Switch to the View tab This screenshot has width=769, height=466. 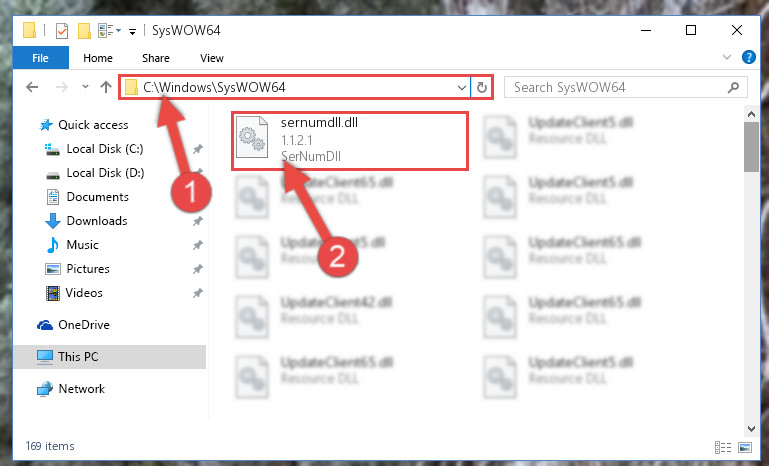212,58
